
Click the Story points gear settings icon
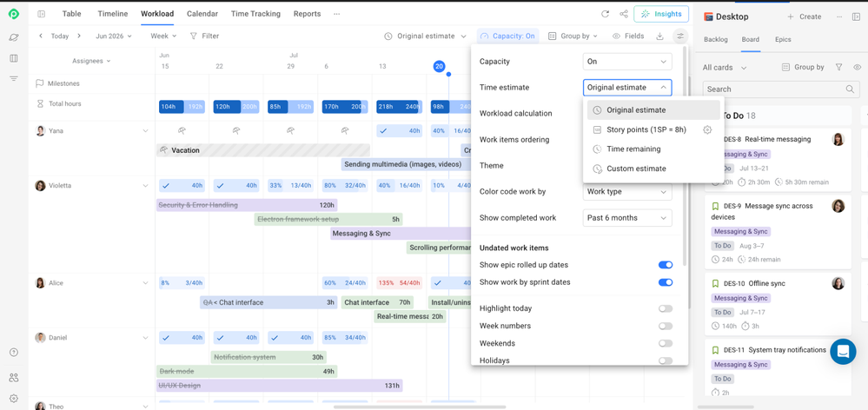click(707, 130)
